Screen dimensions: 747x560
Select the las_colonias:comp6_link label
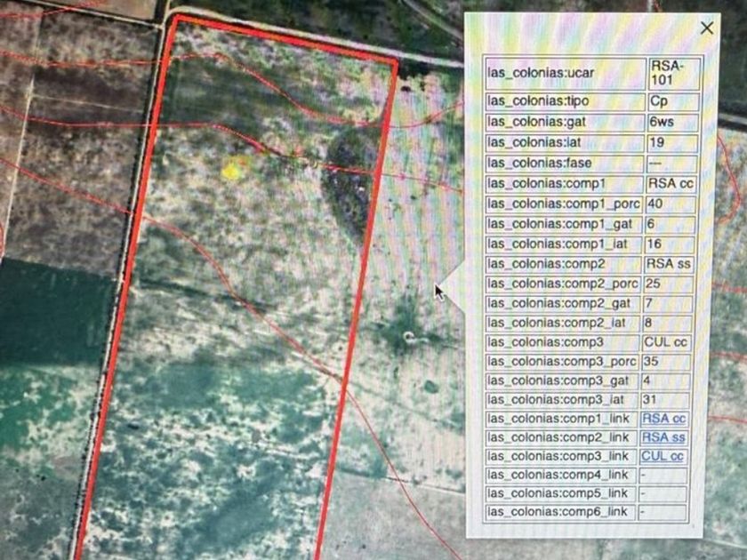[x=557, y=512]
